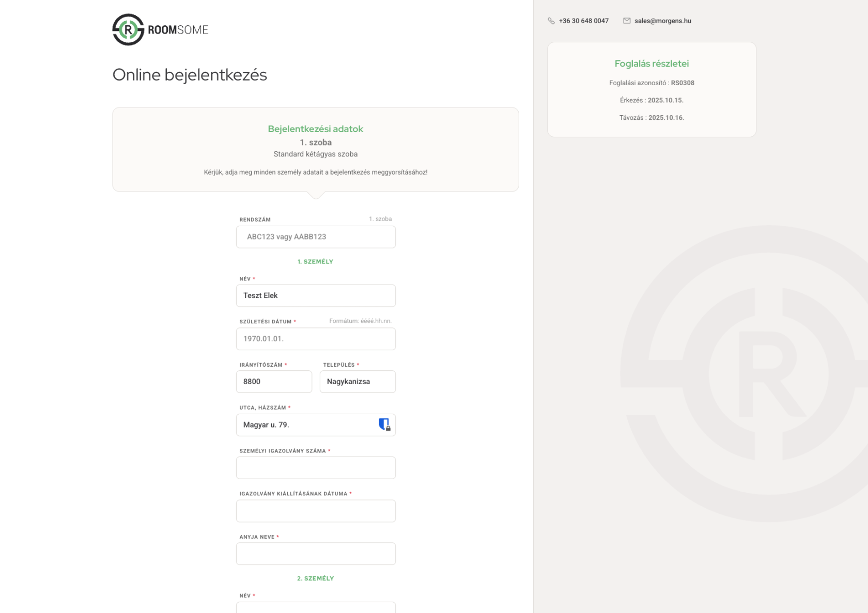
Task: Open the password manager shield icon
Action: 384,425
